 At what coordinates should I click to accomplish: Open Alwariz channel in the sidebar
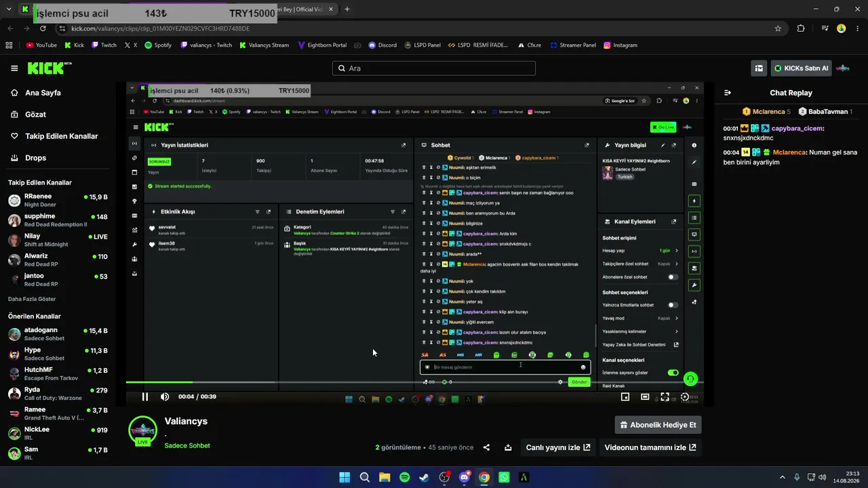pos(58,260)
